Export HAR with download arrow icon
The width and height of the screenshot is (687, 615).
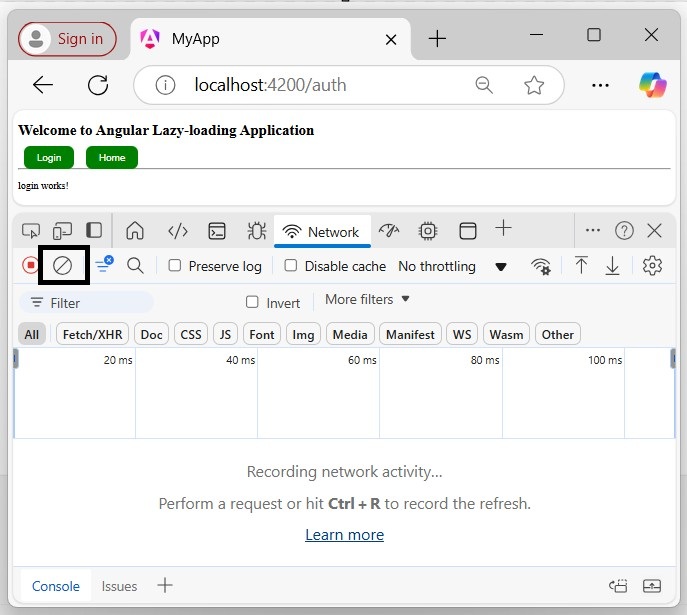pyautogui.click(x=613, y=266)
